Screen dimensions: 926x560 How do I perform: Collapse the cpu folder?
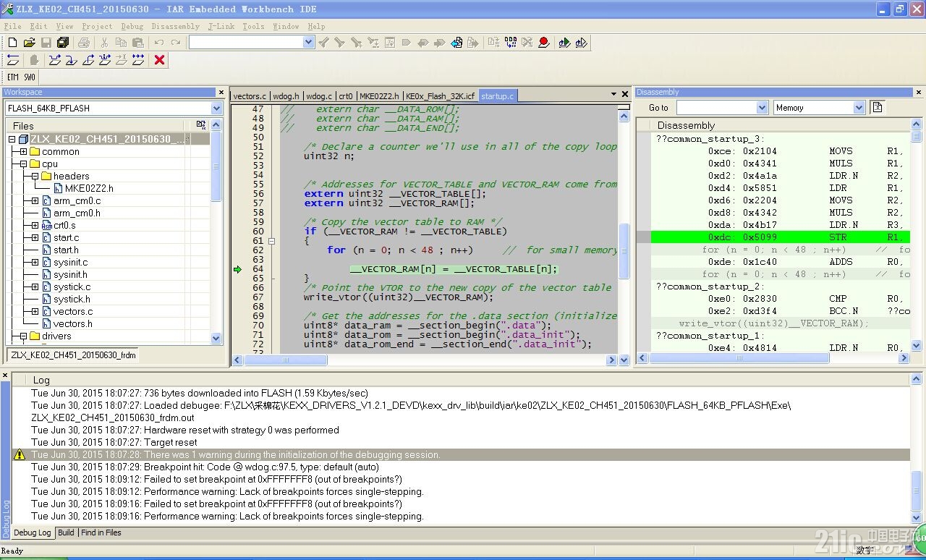tap(23, 164)
